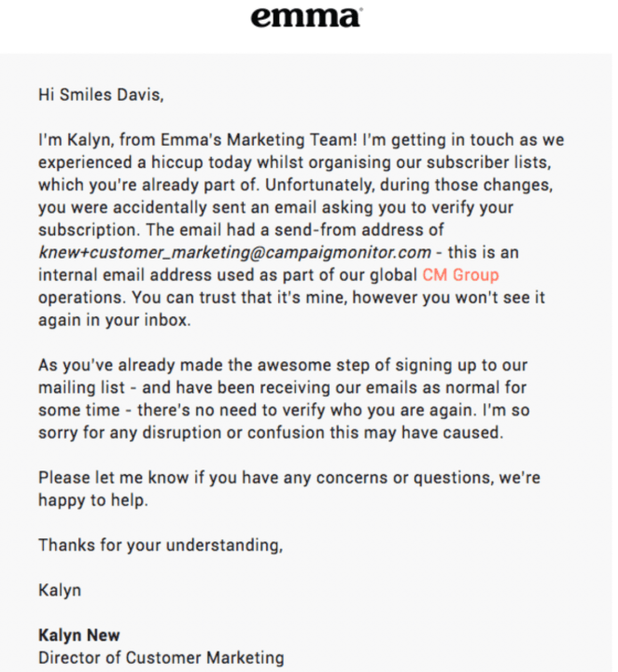Click the Director of Customer Marketing title
Viewport: 618px width, 672px height.
pos(162,658)
